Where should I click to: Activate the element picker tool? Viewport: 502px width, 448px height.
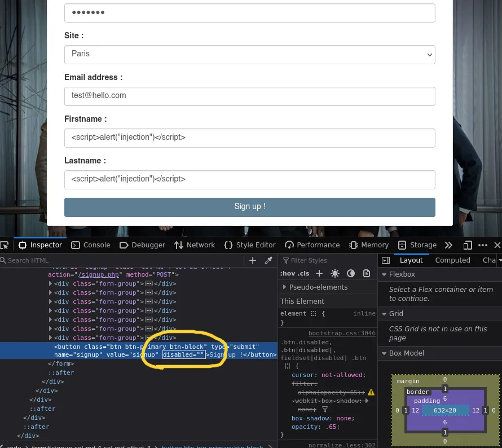tap(5, 245)
